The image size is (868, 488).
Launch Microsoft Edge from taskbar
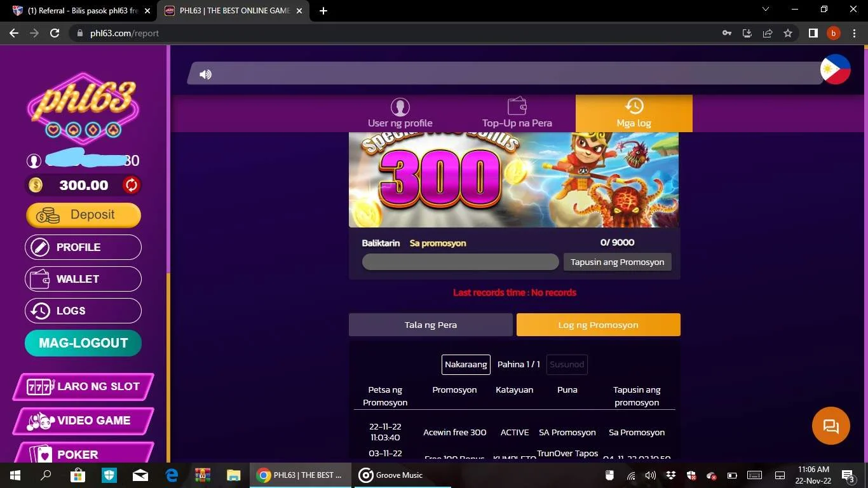pos(172,475)
